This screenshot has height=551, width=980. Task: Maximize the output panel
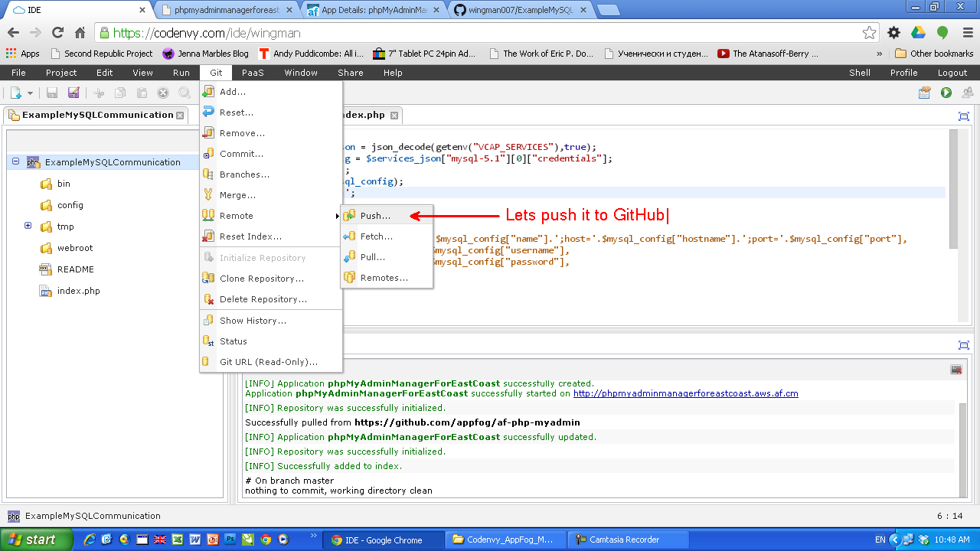964,345
